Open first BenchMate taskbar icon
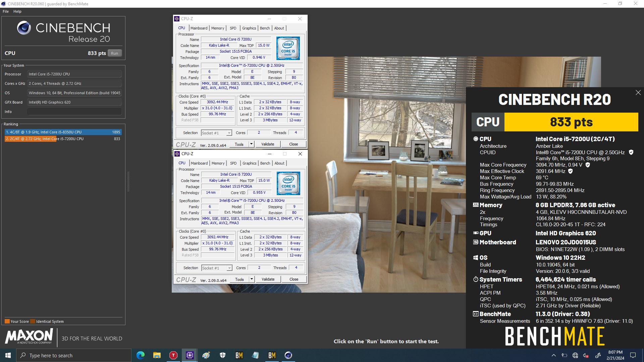Viewport: 644px width, 362px height. point(239,355)
